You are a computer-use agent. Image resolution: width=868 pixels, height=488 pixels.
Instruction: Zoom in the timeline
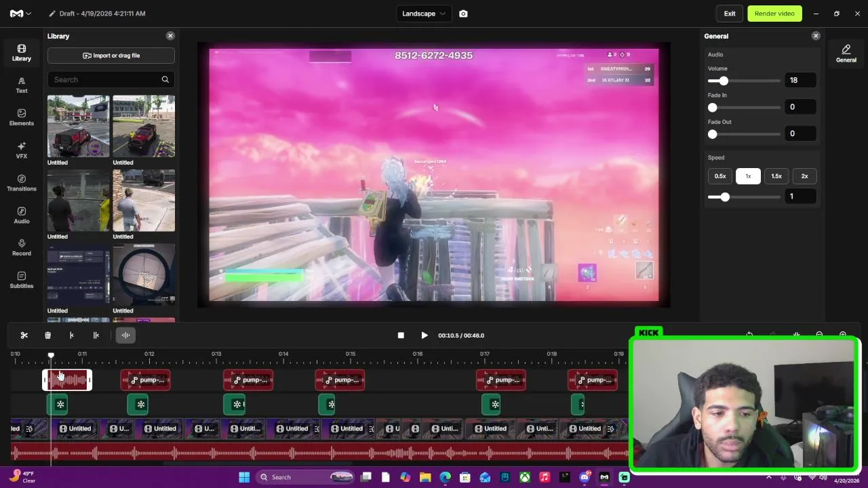(843, 335)
